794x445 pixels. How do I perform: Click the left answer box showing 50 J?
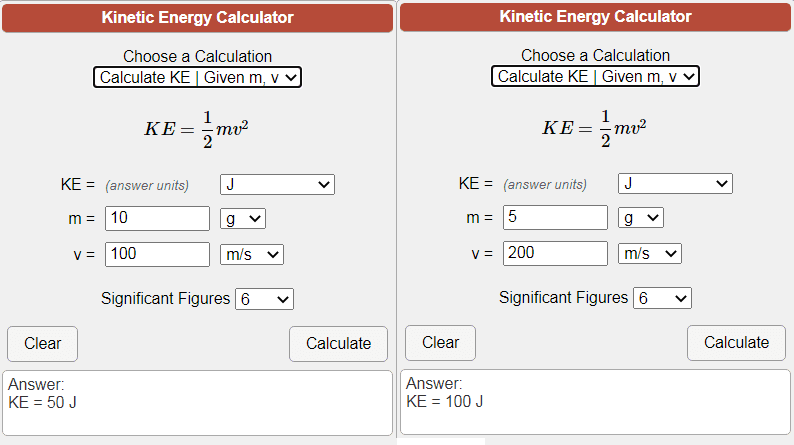198,403
